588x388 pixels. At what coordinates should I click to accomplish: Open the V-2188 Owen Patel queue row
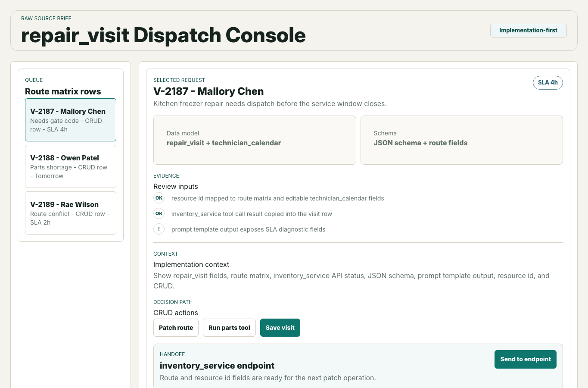coord(71,166)
